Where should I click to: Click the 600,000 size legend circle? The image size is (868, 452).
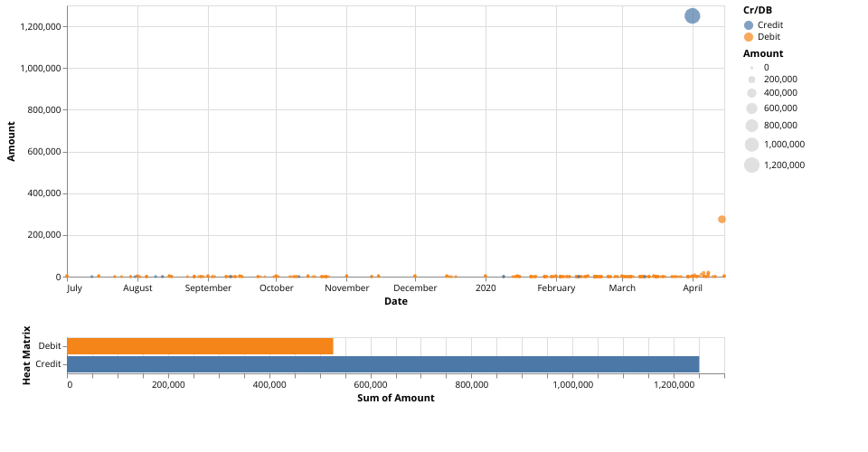[x=751, y=108]
